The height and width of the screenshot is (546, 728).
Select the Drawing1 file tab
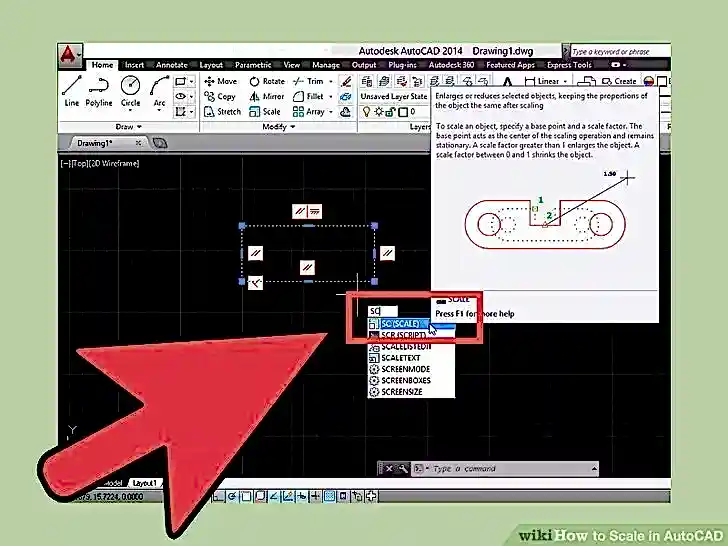tap(107, 143)
